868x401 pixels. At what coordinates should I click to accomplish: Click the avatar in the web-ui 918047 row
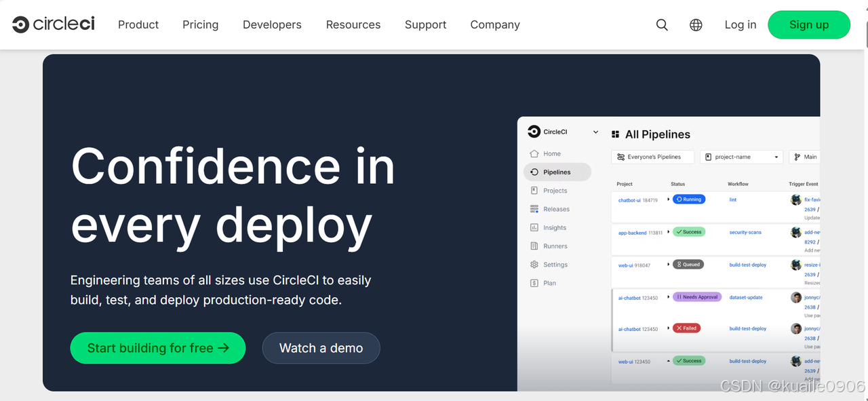pos(796,265)
